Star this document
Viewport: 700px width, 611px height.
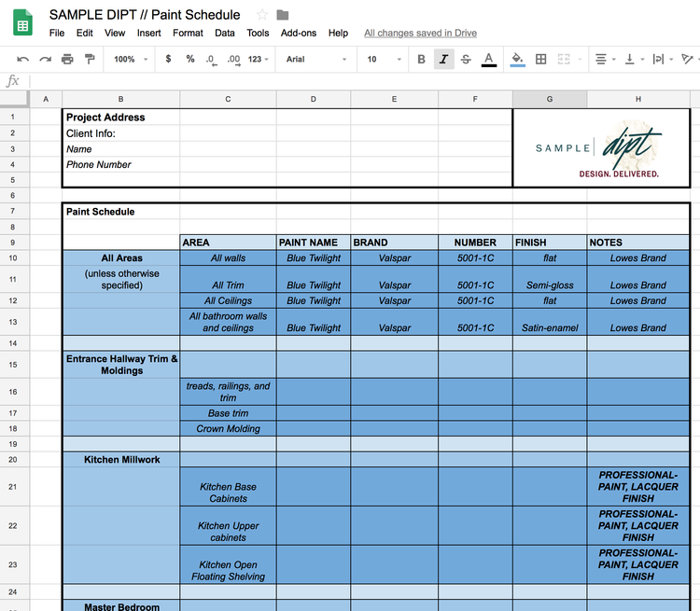point(262,15)
